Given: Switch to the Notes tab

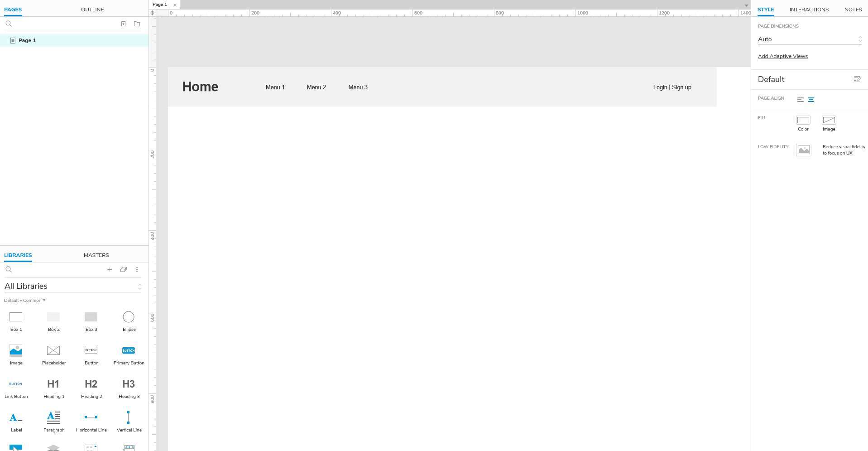Looking at the screenshot, I should pos(853,10).
